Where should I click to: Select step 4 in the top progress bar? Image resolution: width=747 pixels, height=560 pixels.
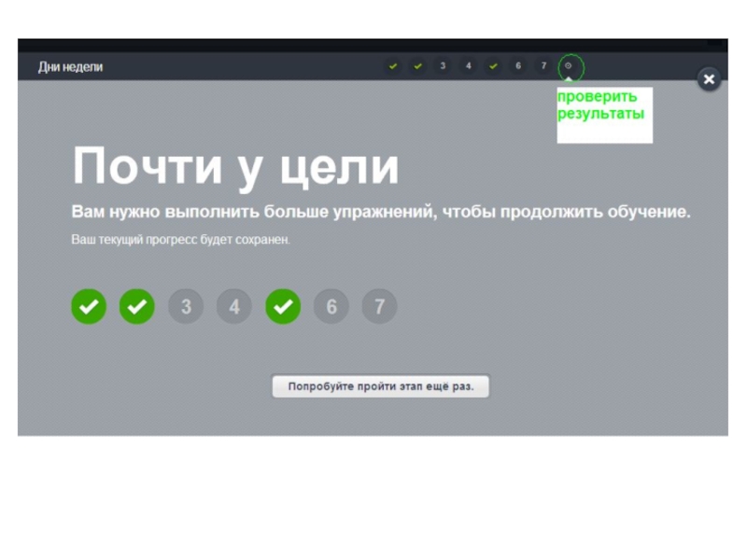point(469,66)
